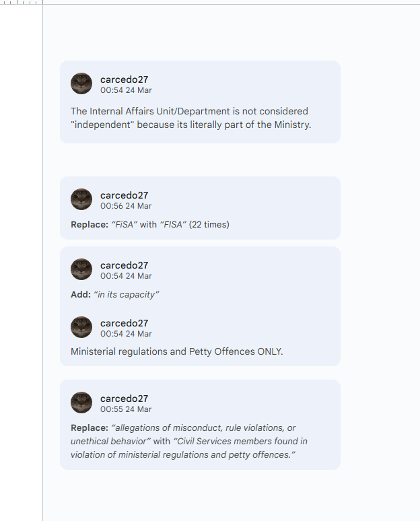
Task: Click carcedo27 name above Ministerial regulations reply
Action: pos(125,323)
